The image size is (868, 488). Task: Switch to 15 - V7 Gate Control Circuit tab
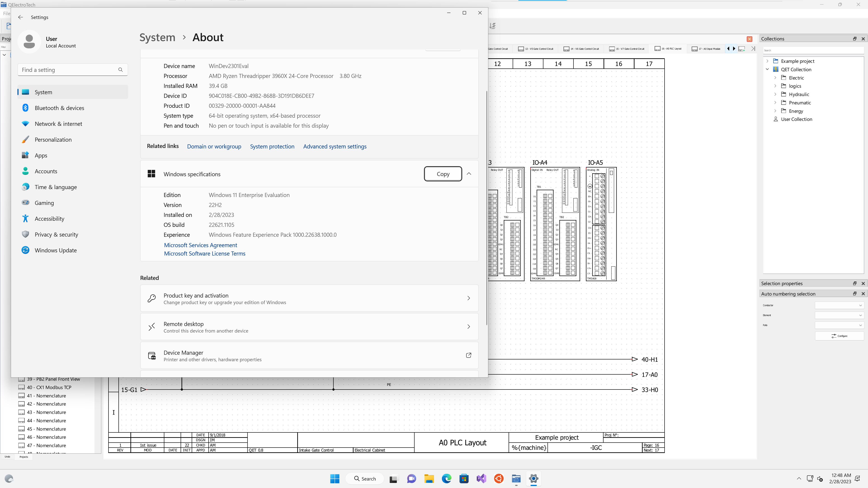627,49
